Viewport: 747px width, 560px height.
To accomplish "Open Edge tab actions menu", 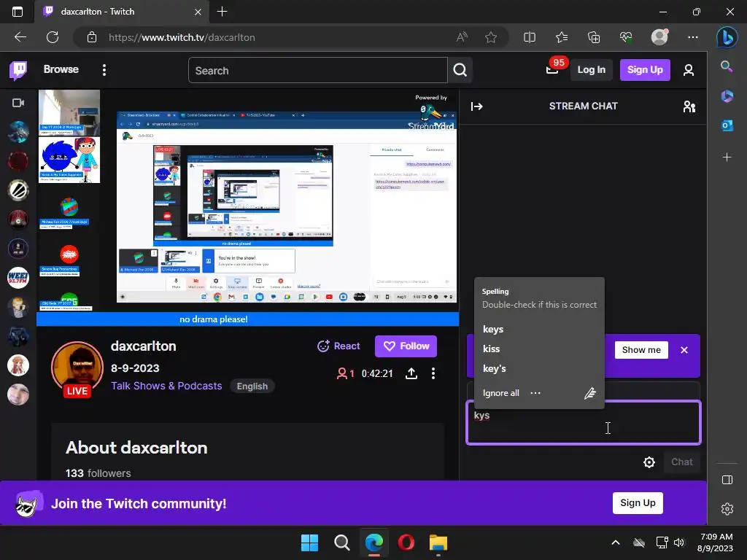I will click(x=18, y=12).
